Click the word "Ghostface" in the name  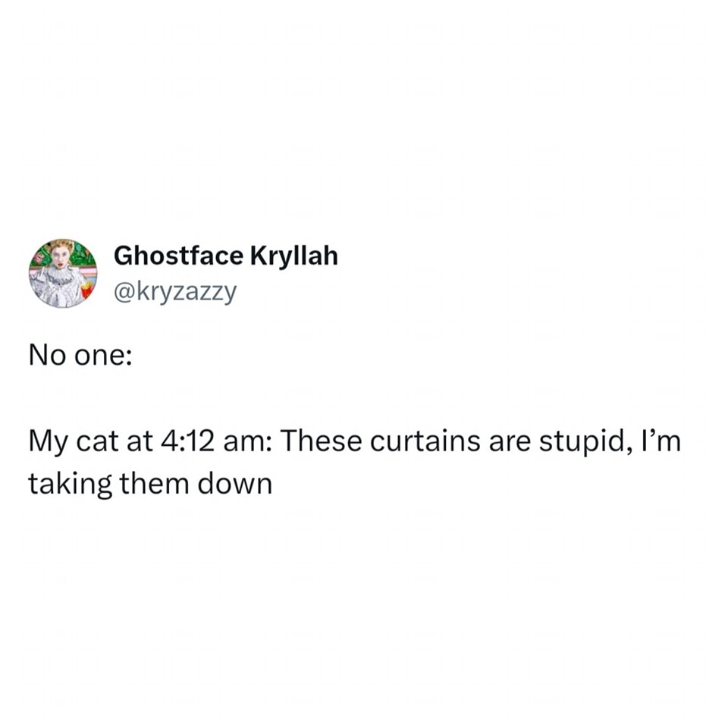pos(177,256)
